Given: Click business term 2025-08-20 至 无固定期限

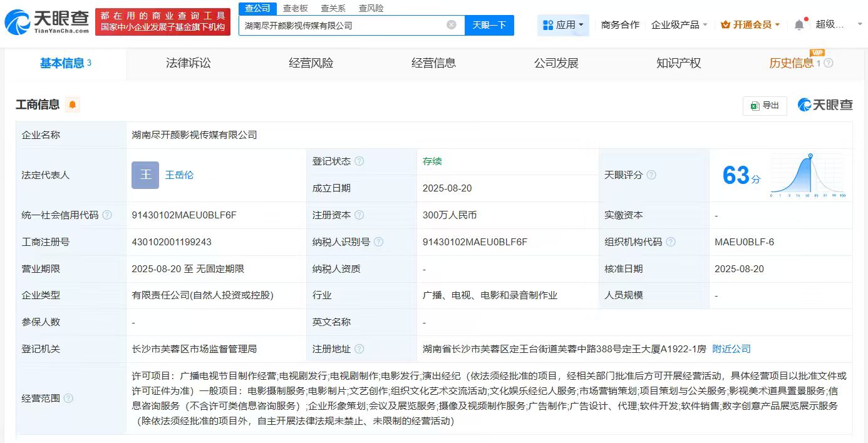Looking at the screenshot, I should tap(188, 269).
